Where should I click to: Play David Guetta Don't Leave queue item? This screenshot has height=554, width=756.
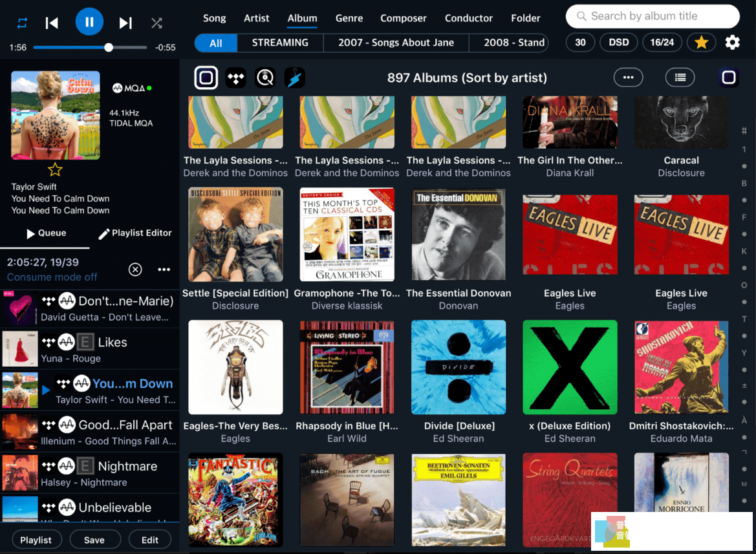(x=90, y=308)
